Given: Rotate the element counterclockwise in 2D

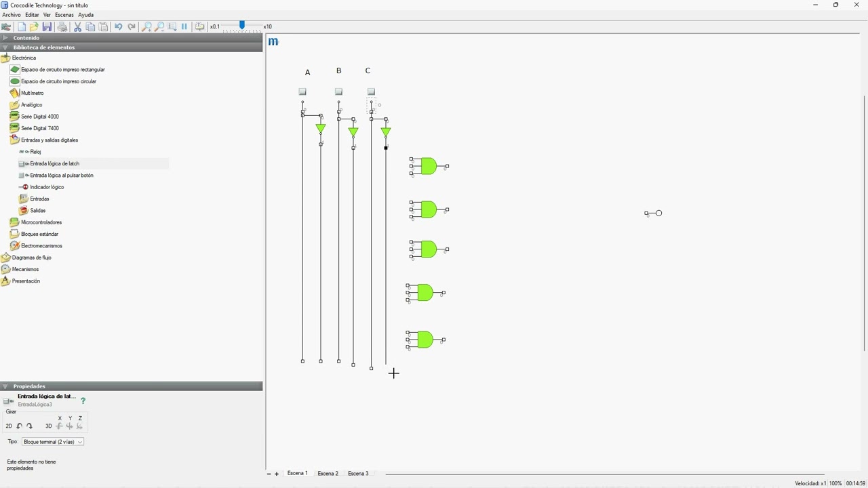Looking at the screenshot, I should (x=19, y=426).
